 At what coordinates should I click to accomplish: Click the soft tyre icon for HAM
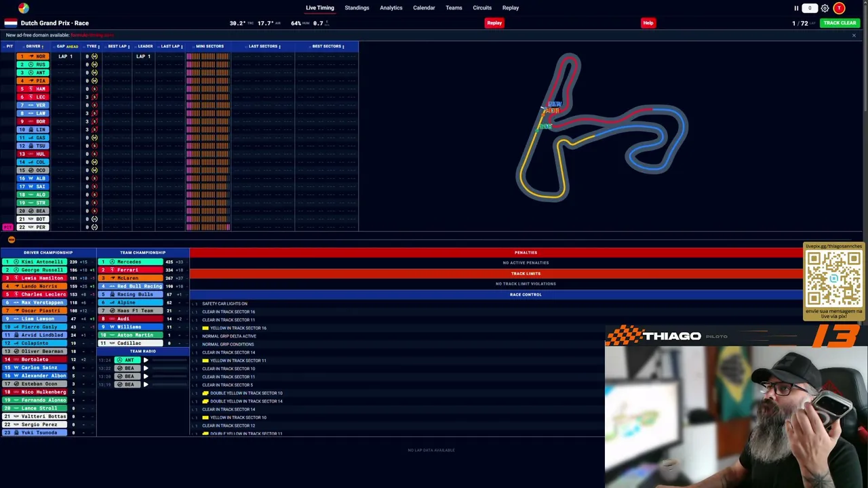(94, 89)
